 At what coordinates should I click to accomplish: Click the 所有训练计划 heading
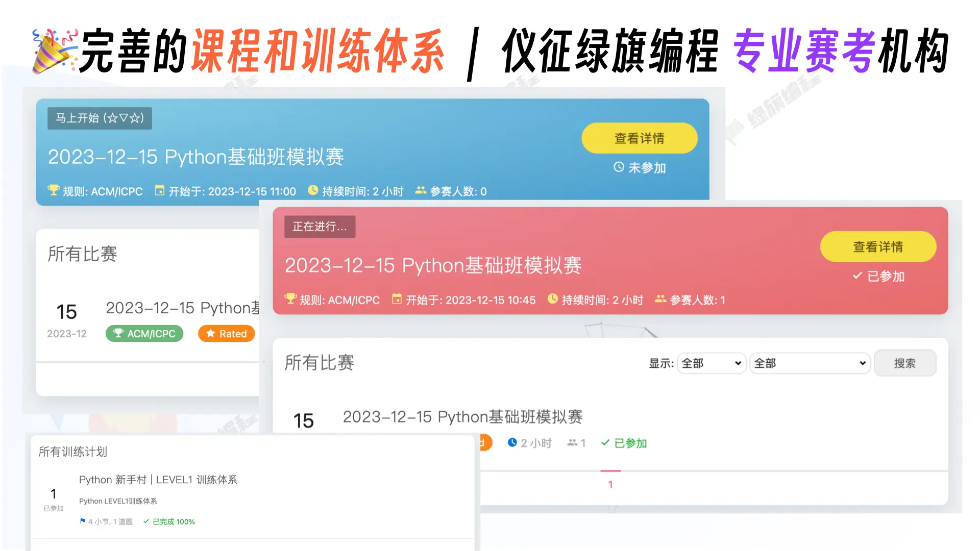(73, 452)
